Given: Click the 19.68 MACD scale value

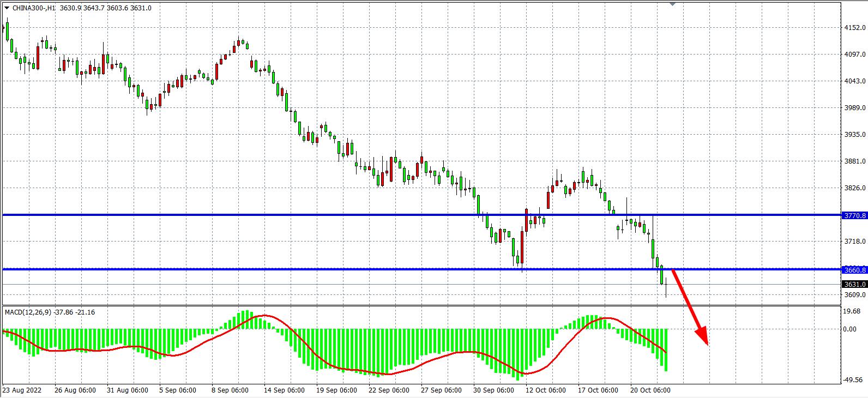Looking at the screenshot, I should pyautogui.click(x=853, y=311).
